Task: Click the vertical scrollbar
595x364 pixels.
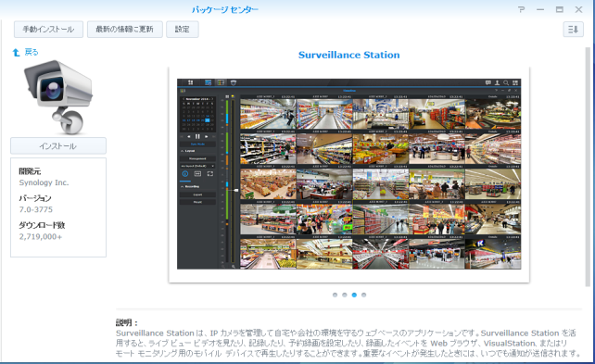Action: coord(589,167)
